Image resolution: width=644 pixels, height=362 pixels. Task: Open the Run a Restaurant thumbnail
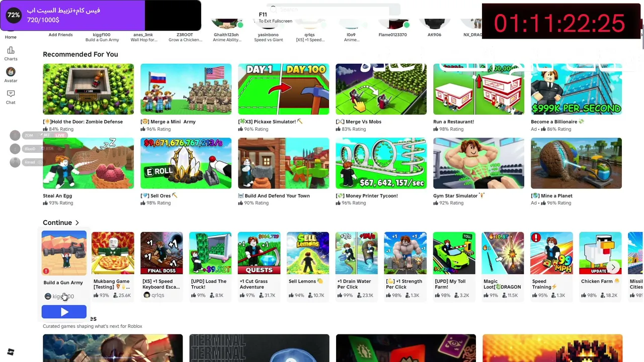[x=478, y=89]
